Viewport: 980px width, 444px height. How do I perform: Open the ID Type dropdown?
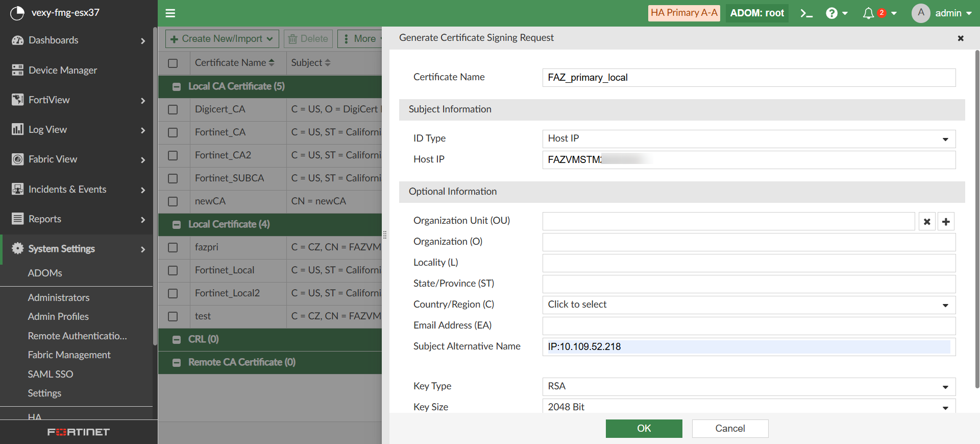click(749, 138)
